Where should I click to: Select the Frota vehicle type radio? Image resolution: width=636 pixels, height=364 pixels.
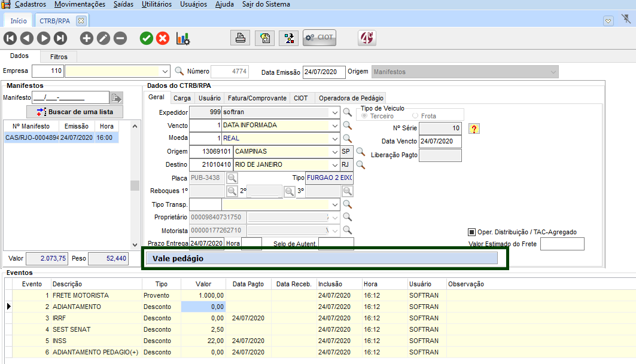point(416,116)
